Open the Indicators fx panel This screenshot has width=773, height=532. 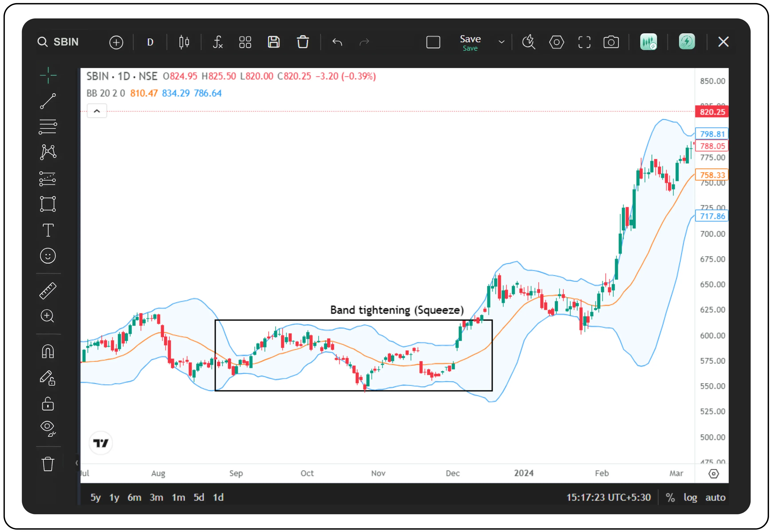pos(218,42)
